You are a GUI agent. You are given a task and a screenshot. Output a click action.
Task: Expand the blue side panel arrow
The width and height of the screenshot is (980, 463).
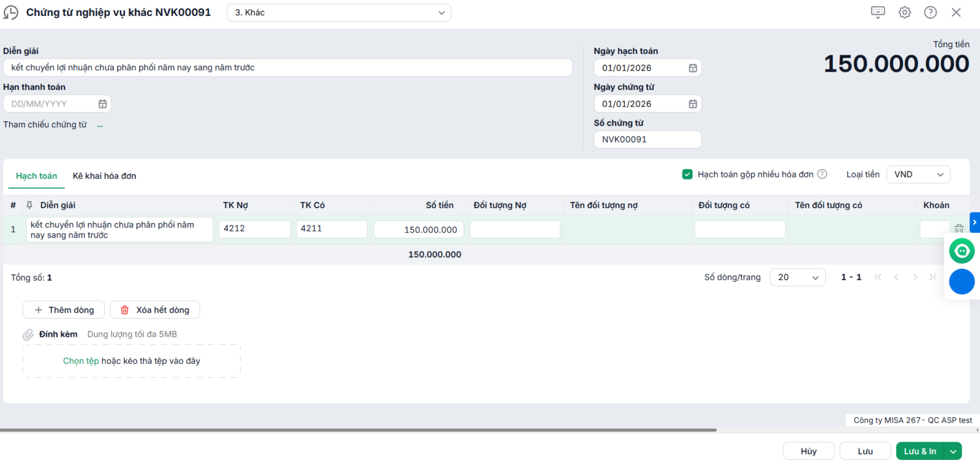[x=974, y=222]
